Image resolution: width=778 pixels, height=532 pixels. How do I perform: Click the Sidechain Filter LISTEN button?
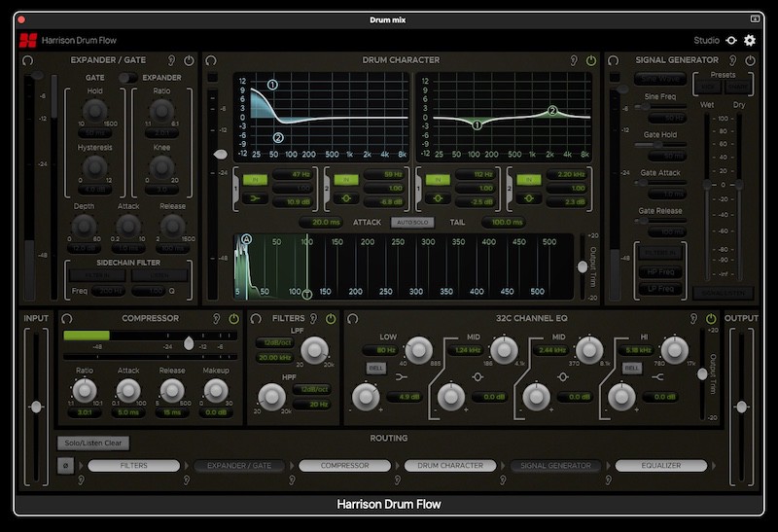point(159,275)
